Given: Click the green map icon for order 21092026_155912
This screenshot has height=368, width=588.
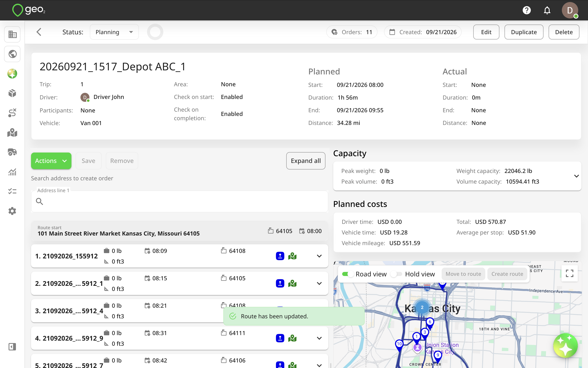Looking at the screenshot, I should pyautogui.click(x=292, y=256).
